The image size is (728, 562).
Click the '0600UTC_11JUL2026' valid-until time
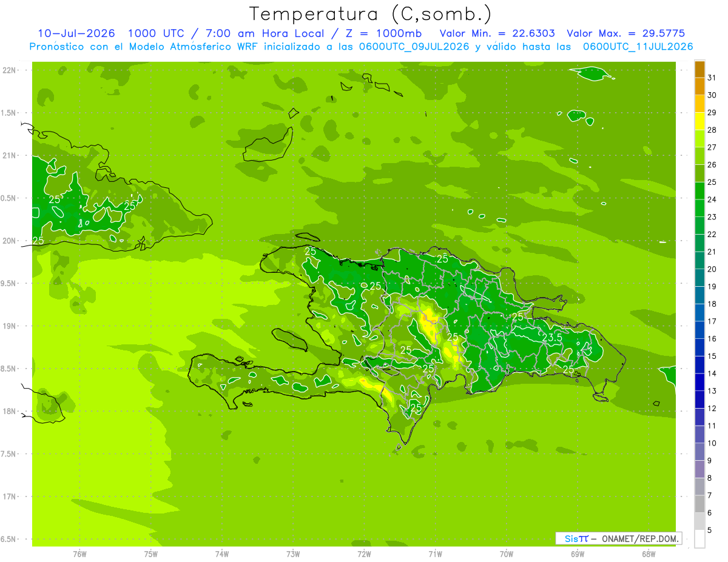[x=638, y=46]
